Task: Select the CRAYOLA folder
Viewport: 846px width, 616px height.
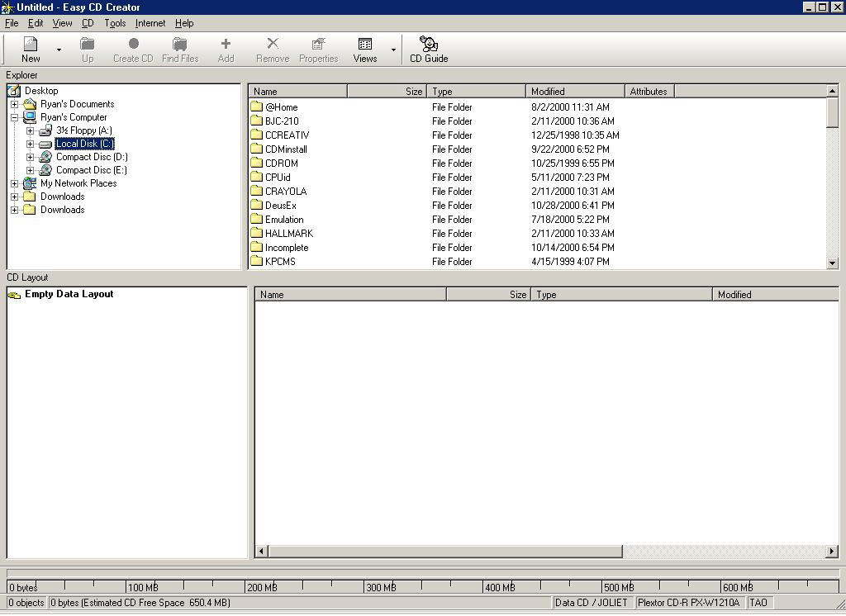Action: click(x=285, y=192)
